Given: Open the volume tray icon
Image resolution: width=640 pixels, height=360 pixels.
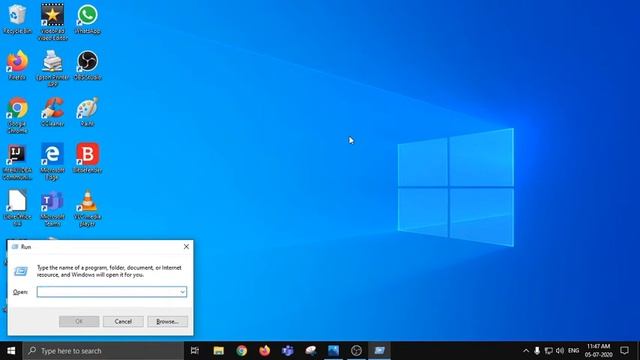Looking at the screenshot, I should (560, 351).
